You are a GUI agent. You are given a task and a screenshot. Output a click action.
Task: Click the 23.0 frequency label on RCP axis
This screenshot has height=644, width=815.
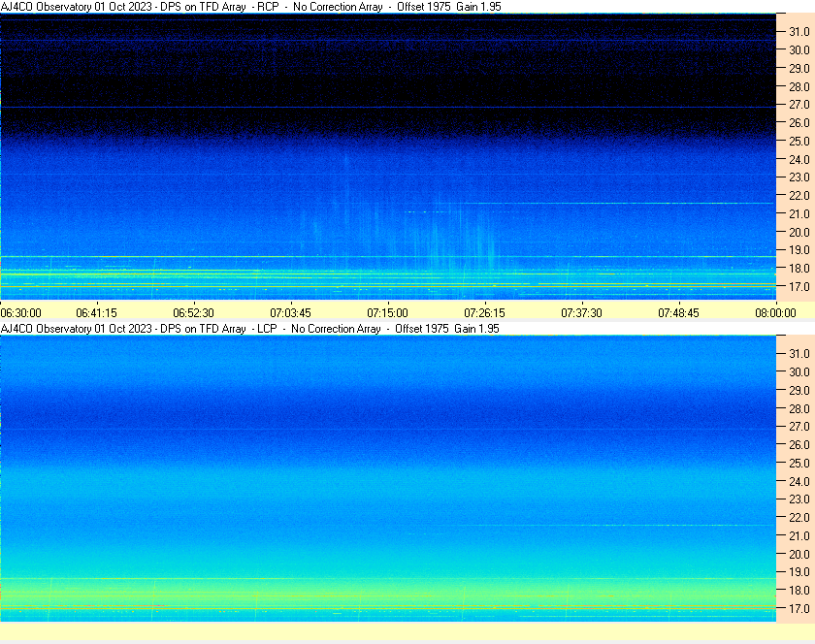click(799, 177)
